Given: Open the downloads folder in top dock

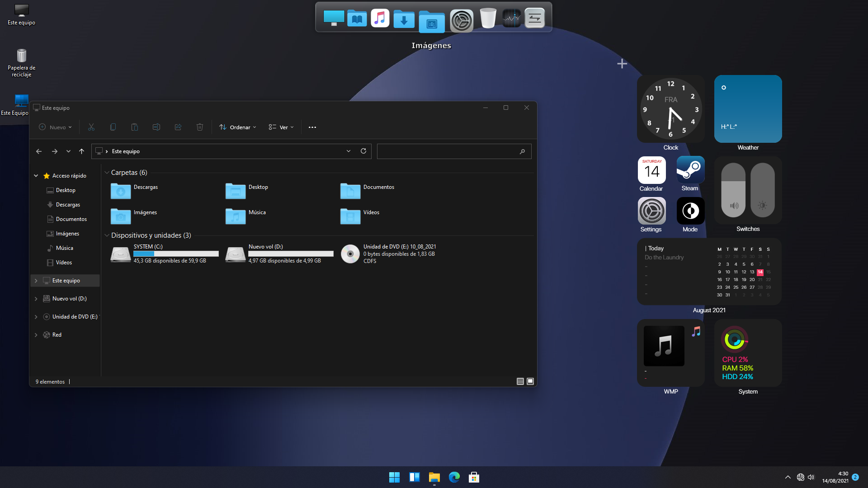Looking at the screenshot, I should (x=404, y=19).
